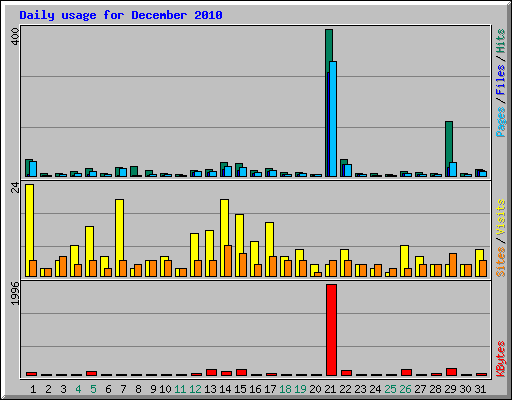Click the Files legend label
The image size is (512, 400).
click(x=500, y=80)
